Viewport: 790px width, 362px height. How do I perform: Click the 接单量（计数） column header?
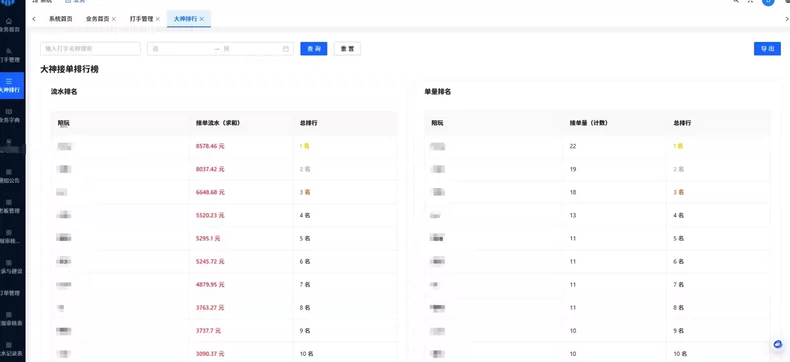pos(588,123)
